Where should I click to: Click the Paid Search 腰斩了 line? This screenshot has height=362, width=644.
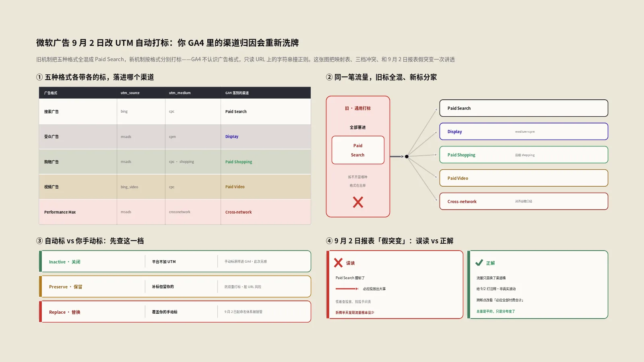pyautogui.click(x=350, y=278)
